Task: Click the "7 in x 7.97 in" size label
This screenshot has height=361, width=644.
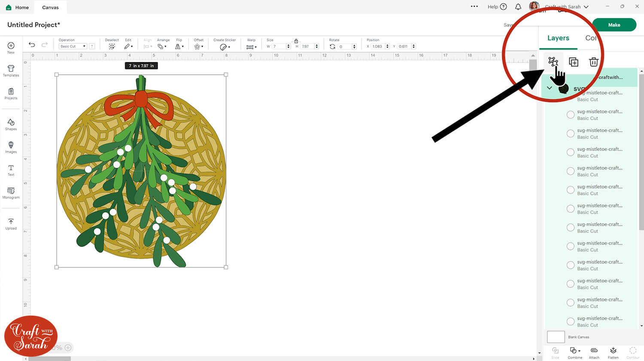Action: coord(142,66)
